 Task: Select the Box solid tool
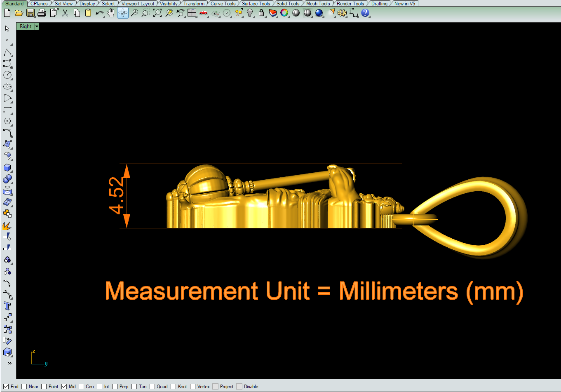click(x=7, y=168)
